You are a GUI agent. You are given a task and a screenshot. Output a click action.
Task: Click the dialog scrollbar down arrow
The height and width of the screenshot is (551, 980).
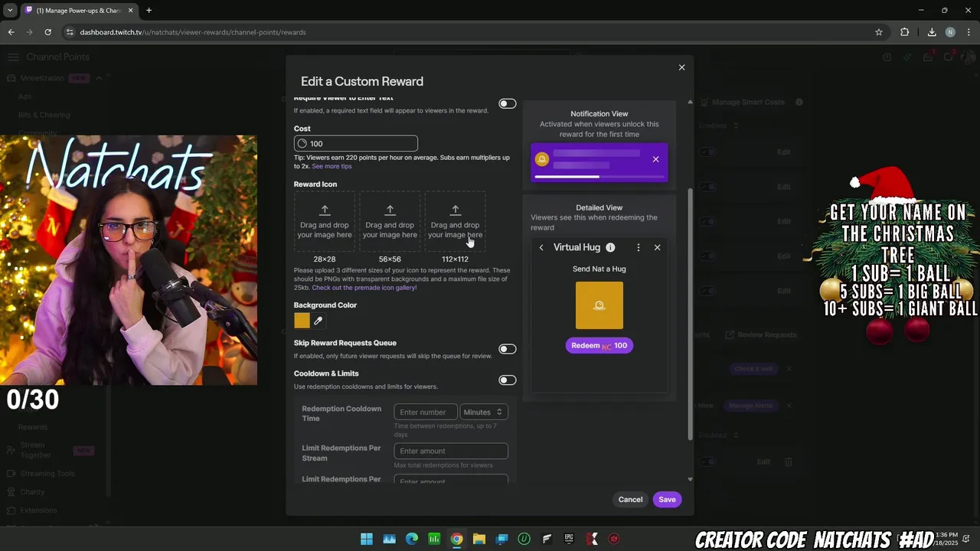pos(690,479)
